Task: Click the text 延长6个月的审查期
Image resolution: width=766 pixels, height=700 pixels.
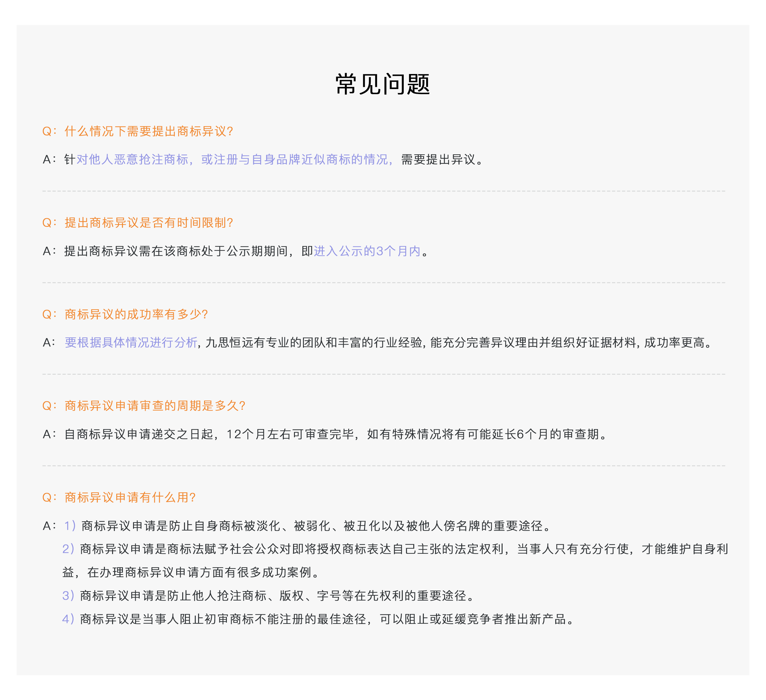Action: click(x=546, y=434)
